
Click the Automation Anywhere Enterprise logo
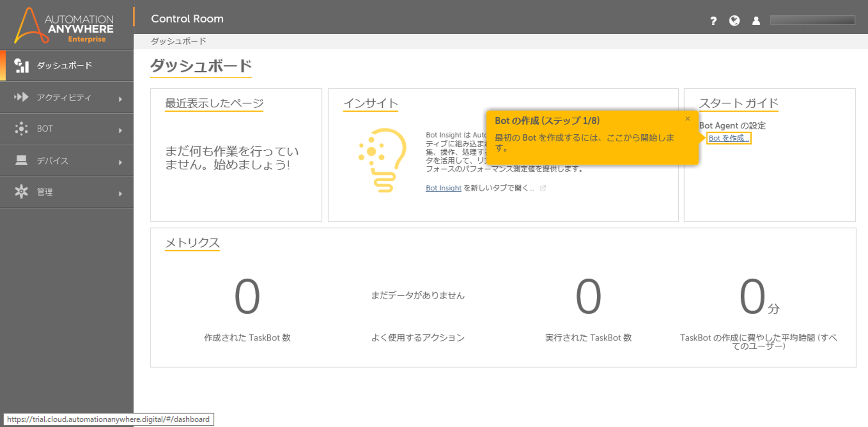pos(64,26)
